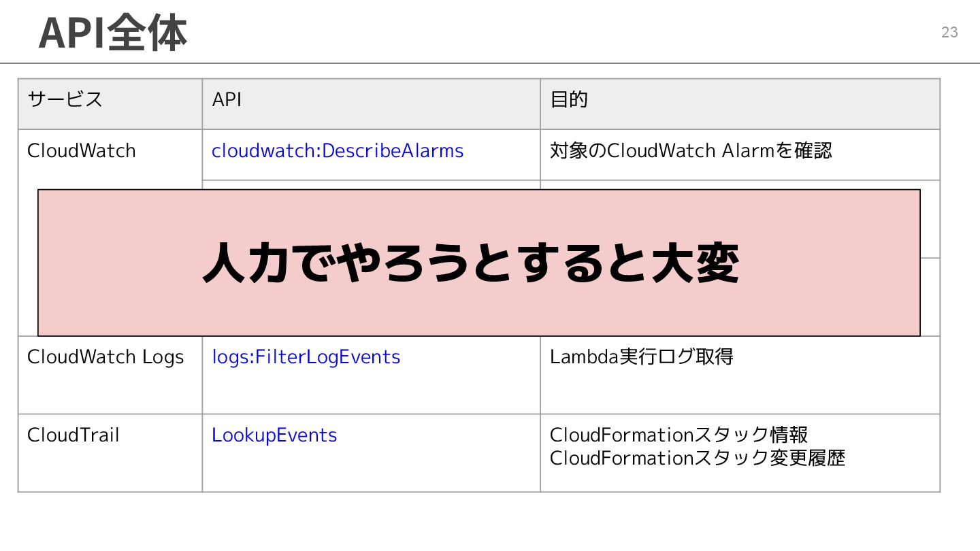Select the '目的' column header

[x=740, y=104]
